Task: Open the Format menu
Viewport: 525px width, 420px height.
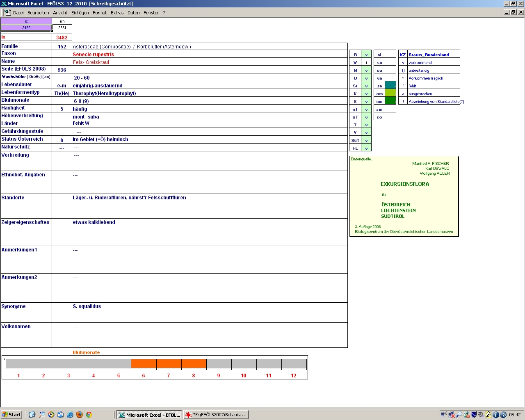Action: coord(100,13)
